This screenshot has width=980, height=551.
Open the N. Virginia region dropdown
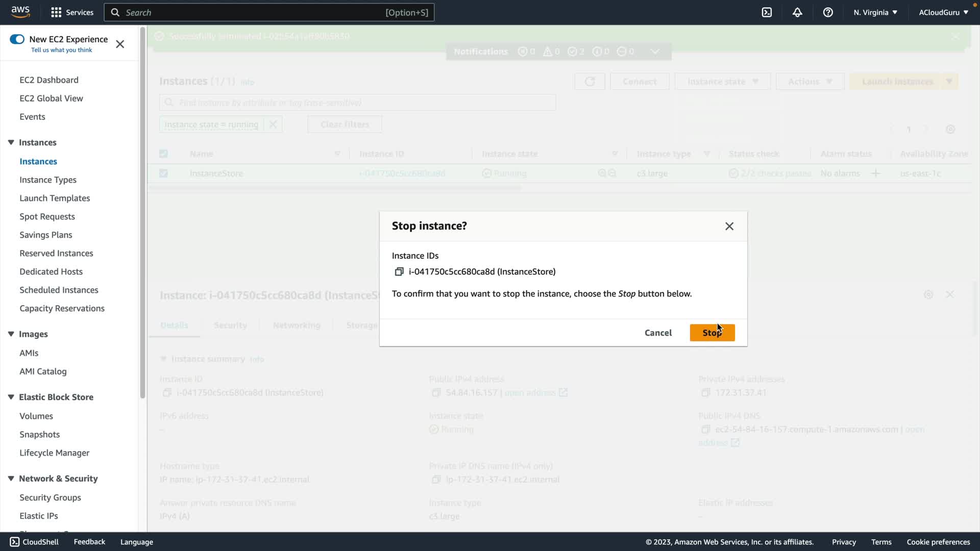point(875,12)
